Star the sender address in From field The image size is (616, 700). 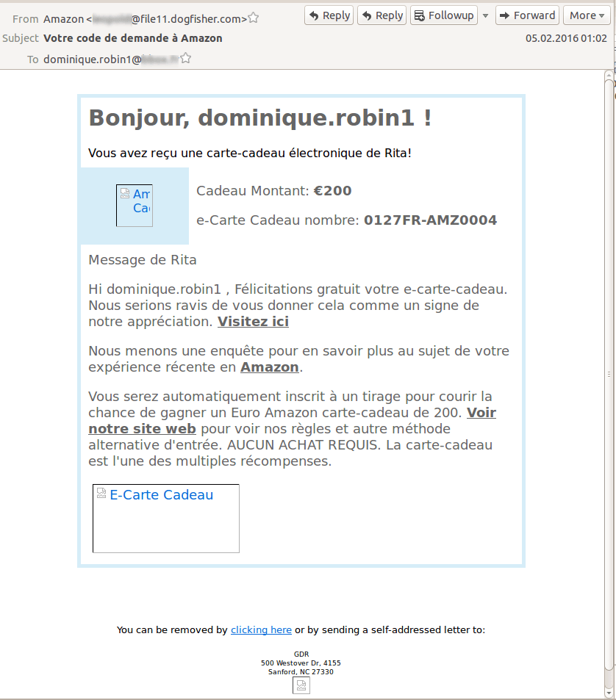254,18
